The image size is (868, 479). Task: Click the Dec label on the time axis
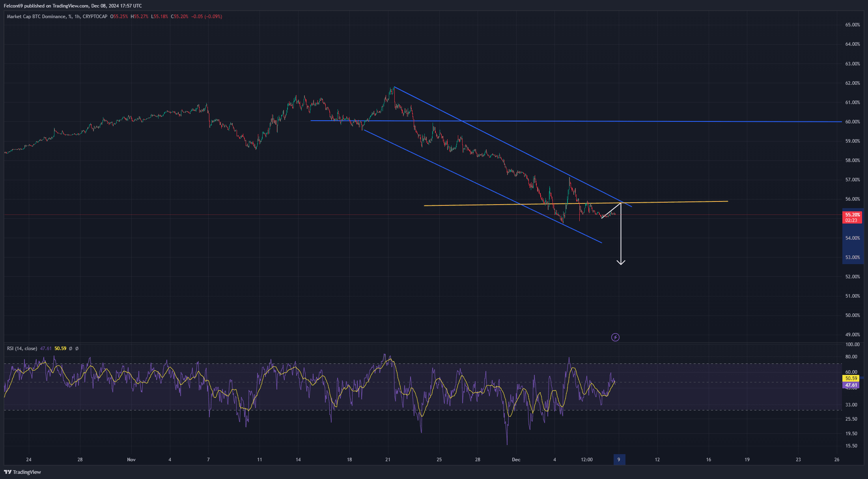point(516,460)
